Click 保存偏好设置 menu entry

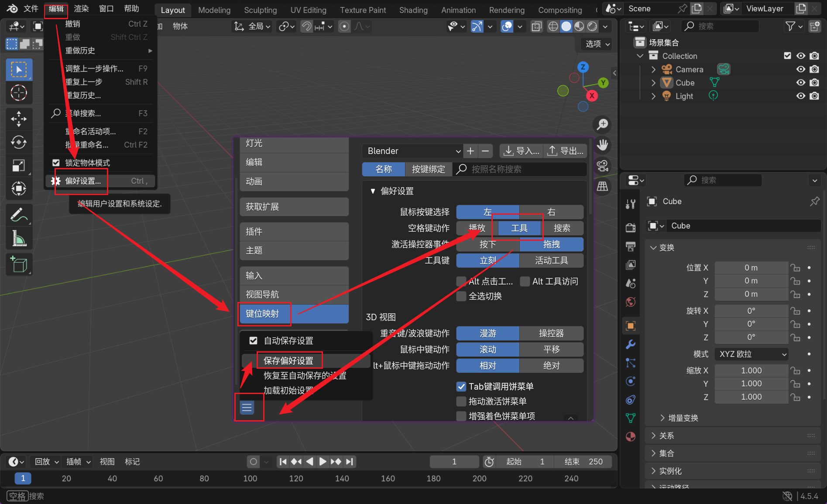tap(288, 360)
